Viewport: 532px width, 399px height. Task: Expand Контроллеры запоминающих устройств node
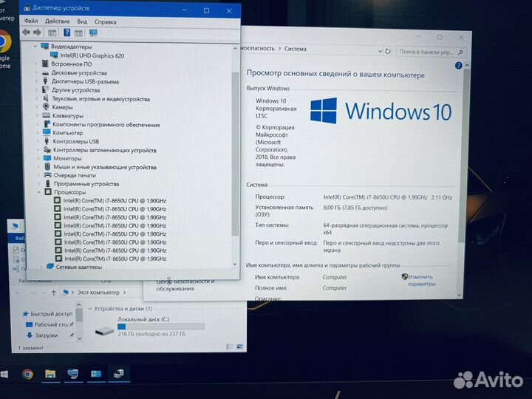pyautogui.click(x=38, y=149)
